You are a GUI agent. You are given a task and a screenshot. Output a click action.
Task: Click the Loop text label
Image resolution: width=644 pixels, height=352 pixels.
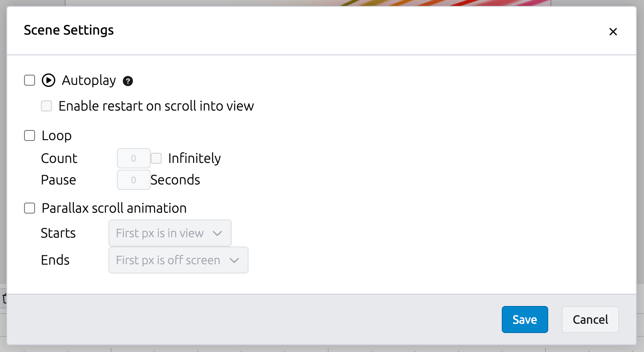coord(57,135)
